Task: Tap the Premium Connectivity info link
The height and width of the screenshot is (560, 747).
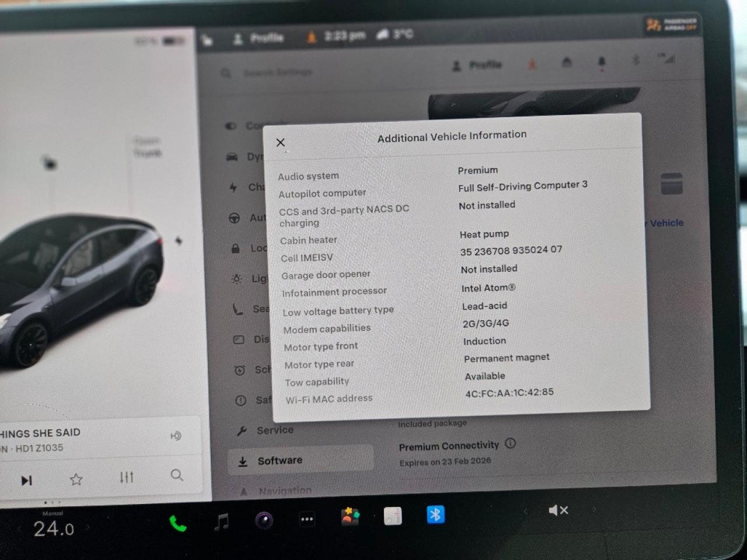Action: point(511,444)
